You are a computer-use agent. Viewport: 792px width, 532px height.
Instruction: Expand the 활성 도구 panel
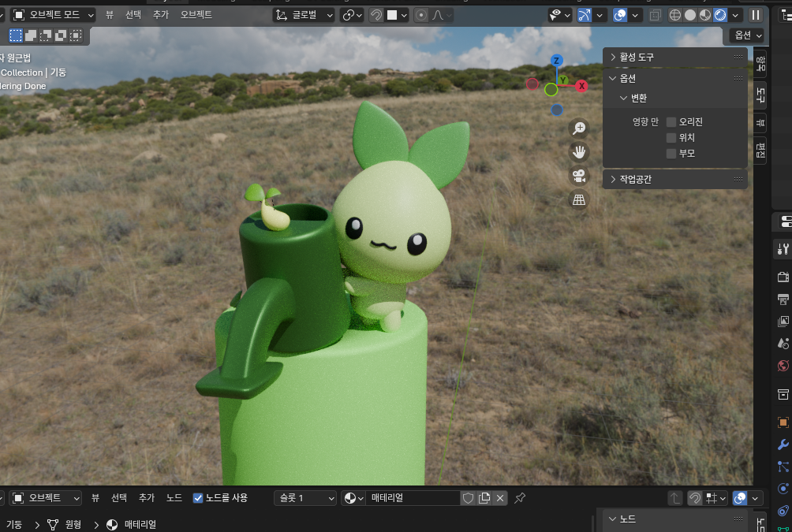coord(674,57)
